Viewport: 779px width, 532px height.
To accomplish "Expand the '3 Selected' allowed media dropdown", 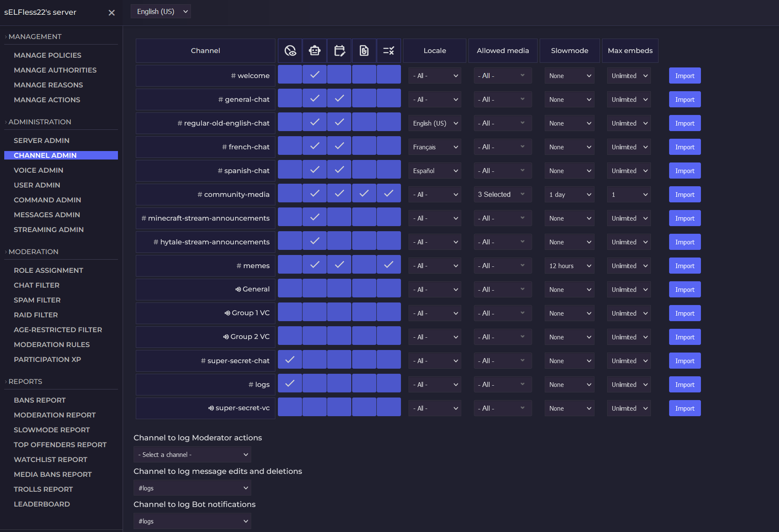I will tap(502, 195).
